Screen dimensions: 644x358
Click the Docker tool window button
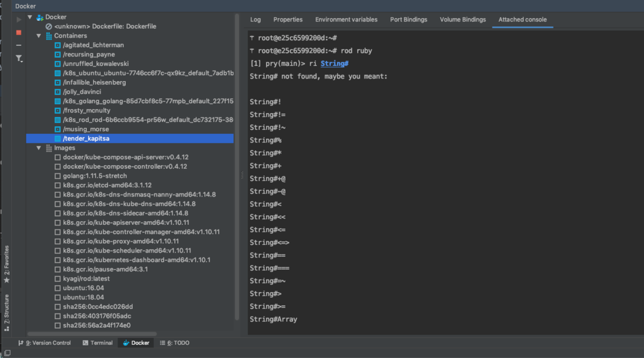click(136, 343)
